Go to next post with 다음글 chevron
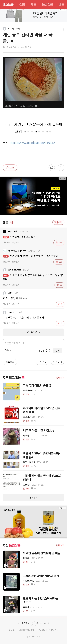The width and height of the screenshot is (67, 644). click(57, 362)
